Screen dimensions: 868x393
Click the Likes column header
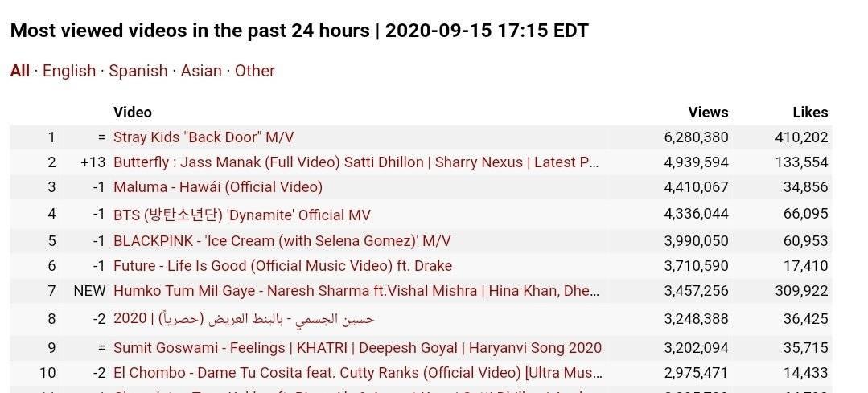[810, 113]
